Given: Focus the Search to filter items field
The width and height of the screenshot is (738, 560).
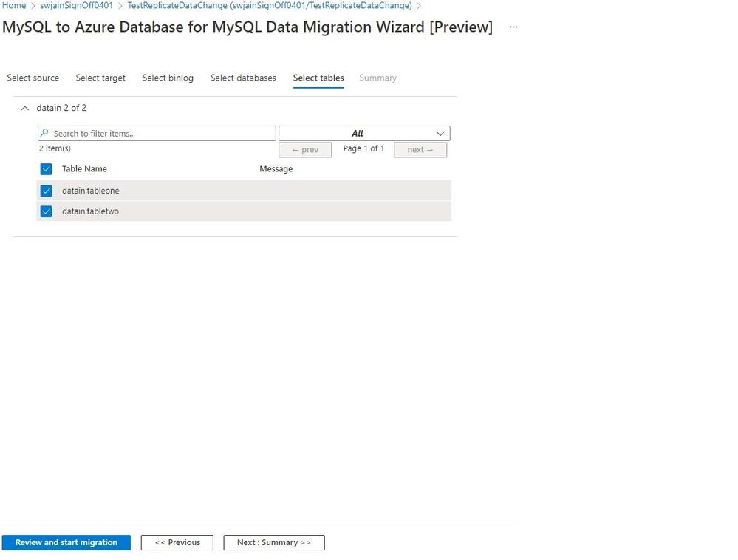Looking at the screenshot, I should pyautogui.click(x=157, y=133).
